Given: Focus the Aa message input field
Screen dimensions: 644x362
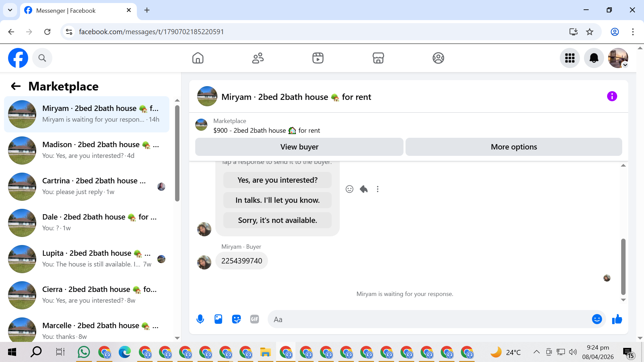Looking at the screenshot, I should click(x=429, y=319).
